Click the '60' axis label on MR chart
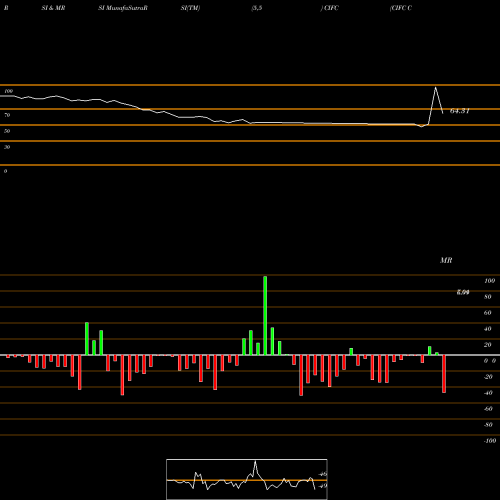500x500 pixels. point(488,313)
